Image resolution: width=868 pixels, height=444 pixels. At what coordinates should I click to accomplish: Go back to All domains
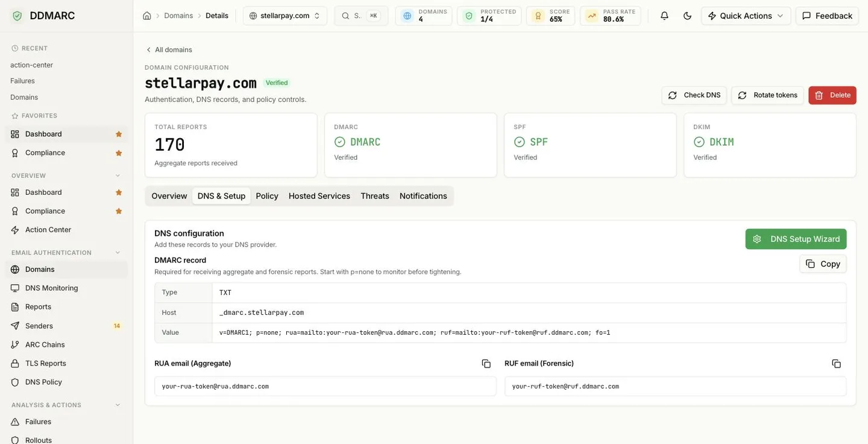click(169, 49)
